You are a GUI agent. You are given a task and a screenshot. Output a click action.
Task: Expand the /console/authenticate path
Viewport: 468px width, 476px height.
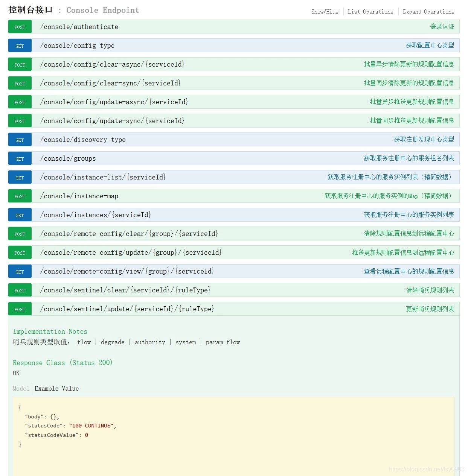(x=79, y=27)
